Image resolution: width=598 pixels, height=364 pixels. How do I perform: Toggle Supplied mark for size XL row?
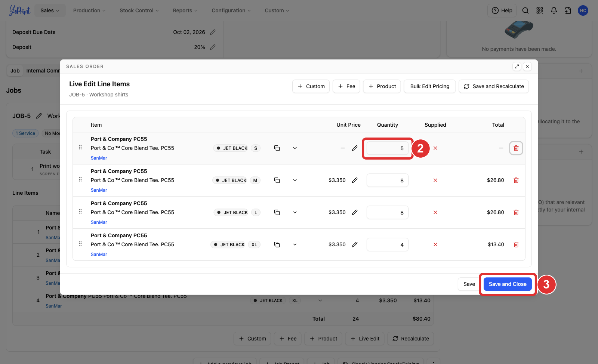tap(435, 245)
